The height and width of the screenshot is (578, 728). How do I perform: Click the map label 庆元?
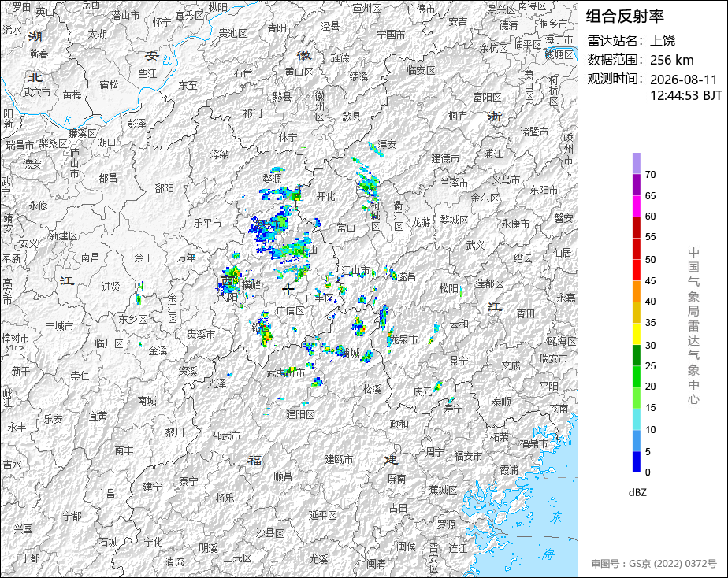(422, 392)
